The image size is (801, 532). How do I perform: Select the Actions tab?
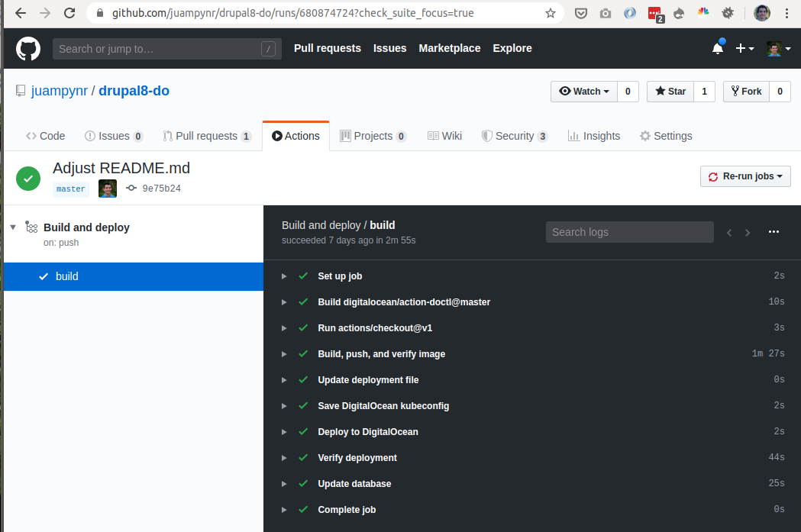tap(296, 136)
